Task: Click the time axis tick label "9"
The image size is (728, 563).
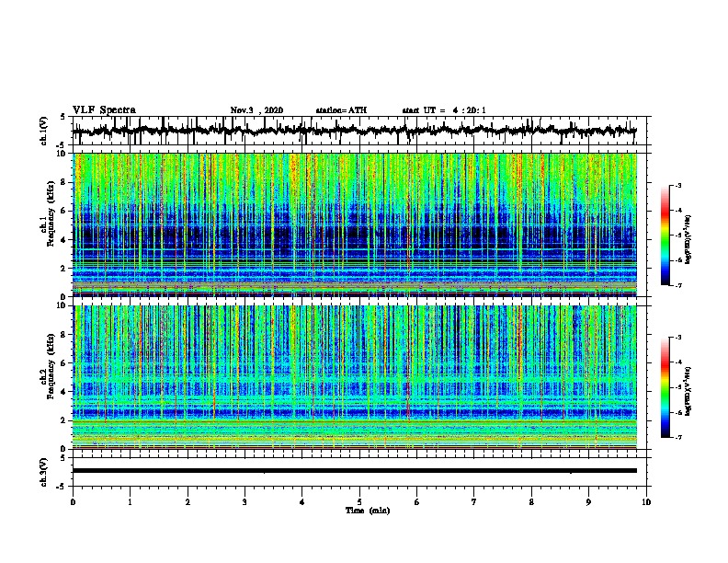Action: click(588, 502)
